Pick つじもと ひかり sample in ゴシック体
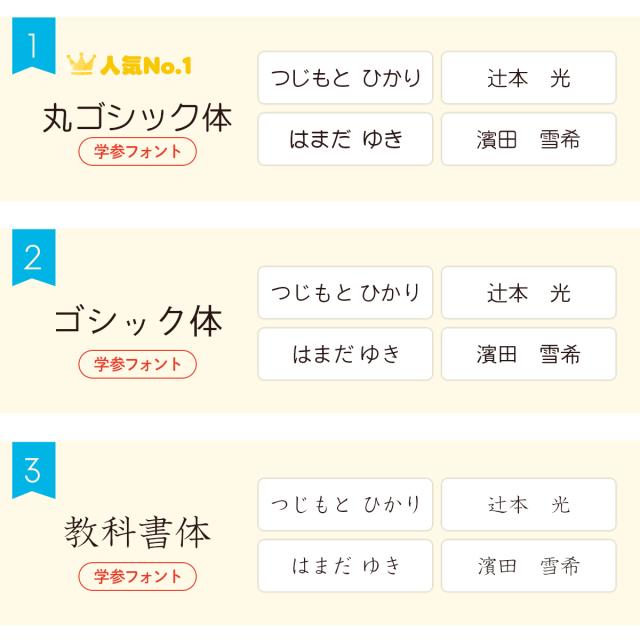 tap(345, 293)
